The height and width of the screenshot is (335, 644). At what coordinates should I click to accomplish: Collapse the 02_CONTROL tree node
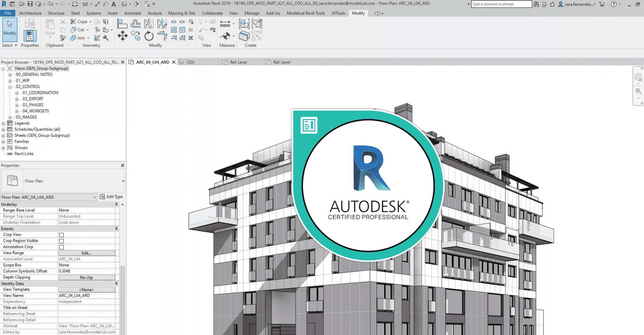(10, 87)
